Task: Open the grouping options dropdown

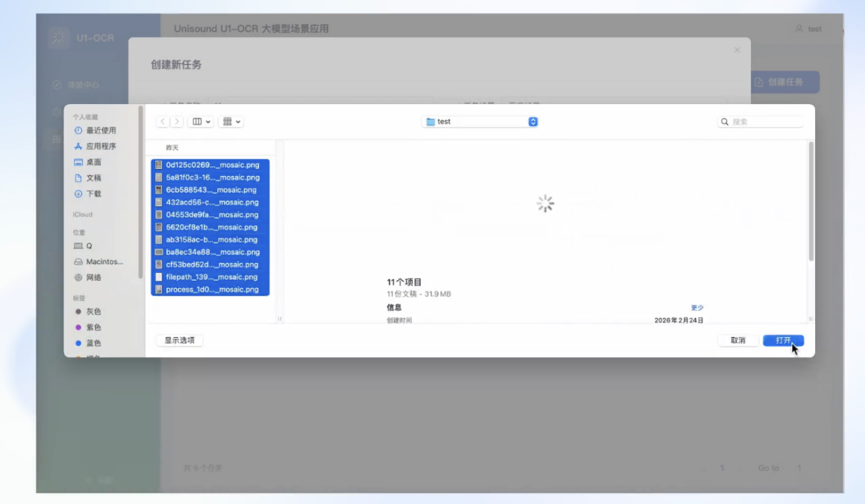Action: click(x=231, y=122)
